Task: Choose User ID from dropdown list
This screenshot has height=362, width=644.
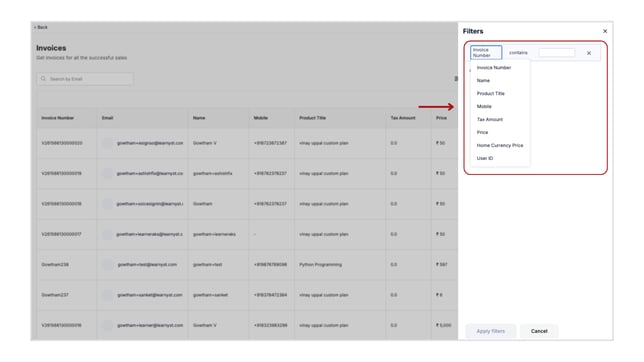Action: click(485, 158)
